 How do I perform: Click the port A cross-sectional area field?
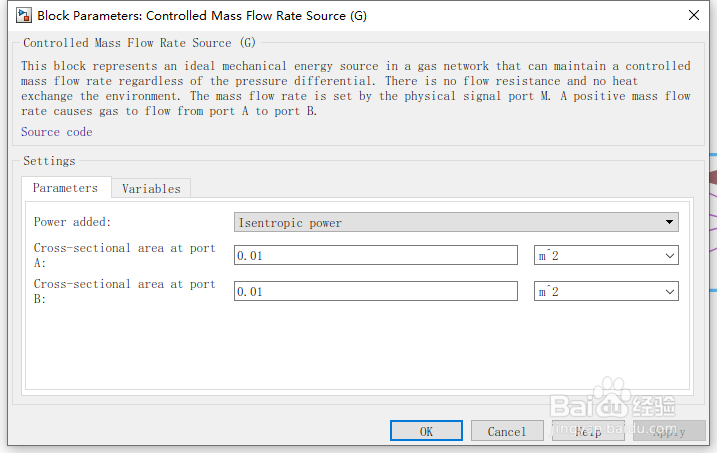376,256
